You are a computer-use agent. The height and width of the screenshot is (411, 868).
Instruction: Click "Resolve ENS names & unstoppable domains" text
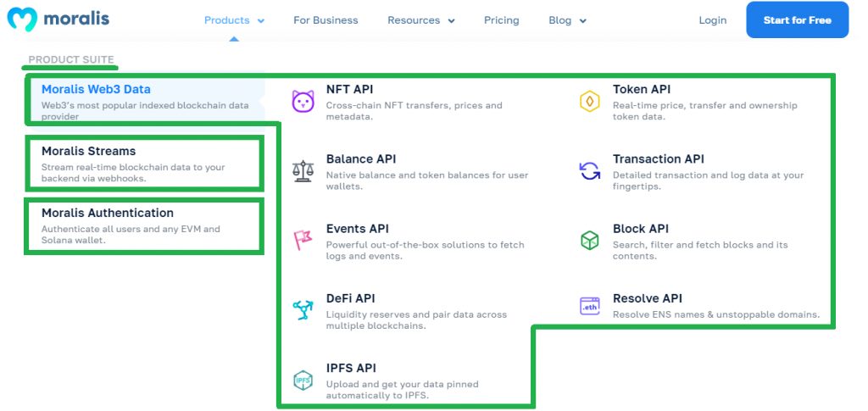tap(715, 314)
